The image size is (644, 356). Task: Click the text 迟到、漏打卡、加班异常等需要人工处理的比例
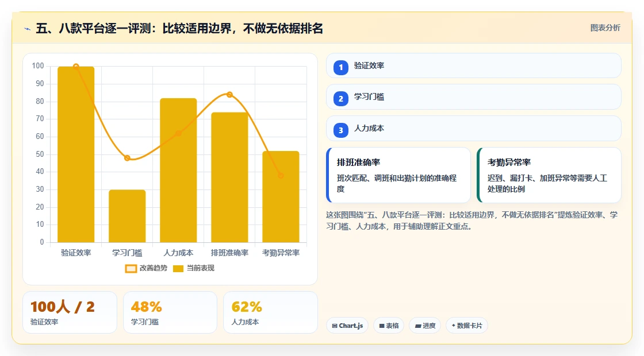547,183
